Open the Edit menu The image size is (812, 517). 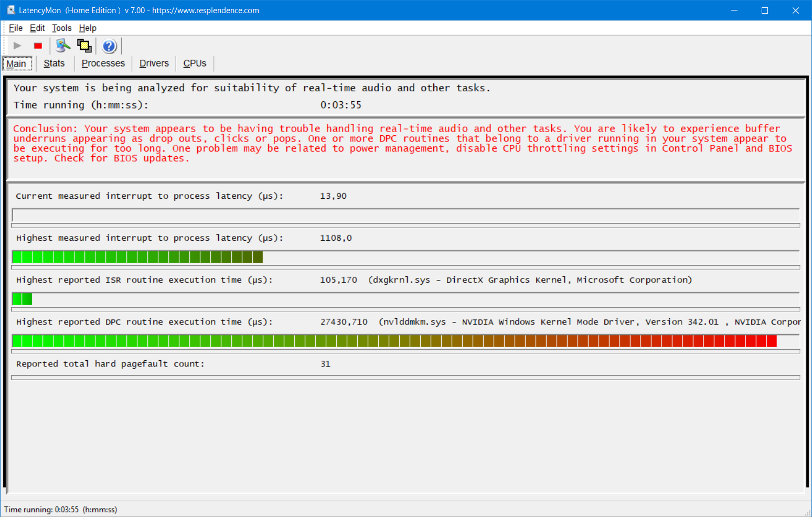pyautogui.click(x=37, y=28)
